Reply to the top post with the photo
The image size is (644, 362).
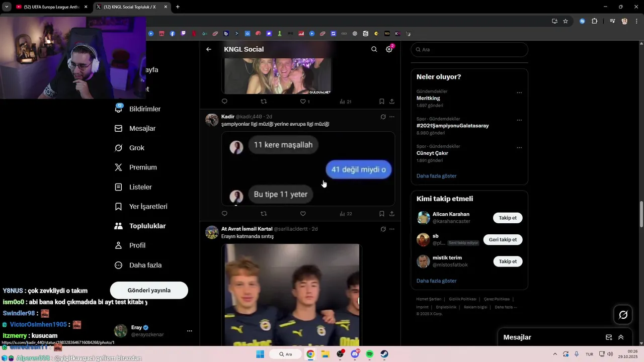(224, 102)
